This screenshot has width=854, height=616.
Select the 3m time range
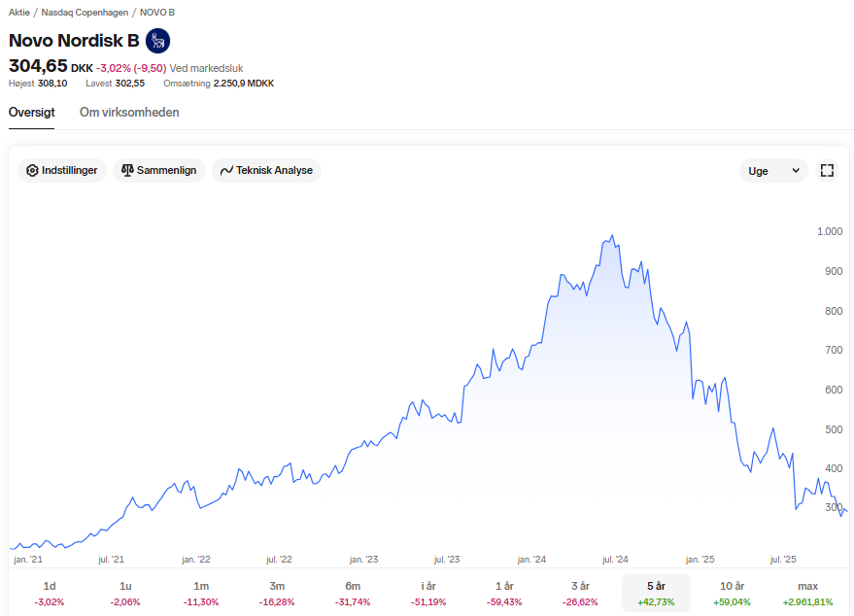coord(277,593)
